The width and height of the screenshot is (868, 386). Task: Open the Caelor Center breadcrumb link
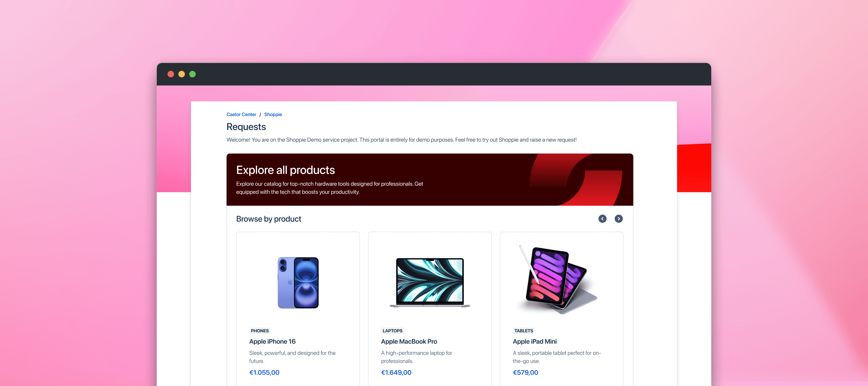(241, 115)
